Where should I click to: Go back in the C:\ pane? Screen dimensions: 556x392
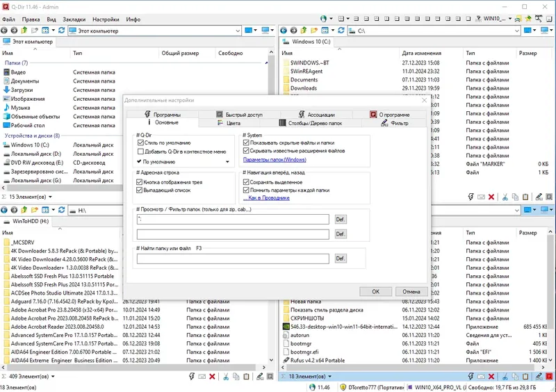pyautogui.click(x=284, y=31)
